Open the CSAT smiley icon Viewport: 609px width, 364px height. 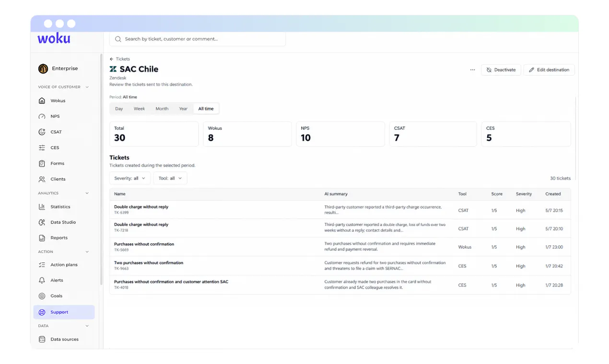42,132
